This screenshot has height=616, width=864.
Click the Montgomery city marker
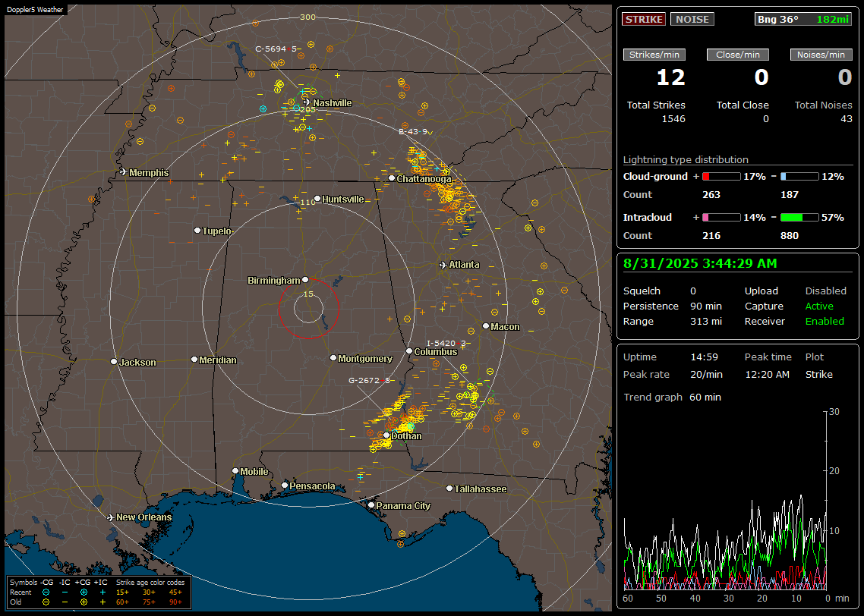(333, 358)
